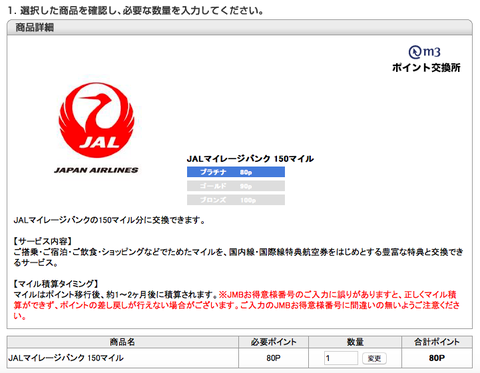Click the 商品名 column header
Image resolution: width=480 pixels, height=373 pixels.
click(122, 342)
